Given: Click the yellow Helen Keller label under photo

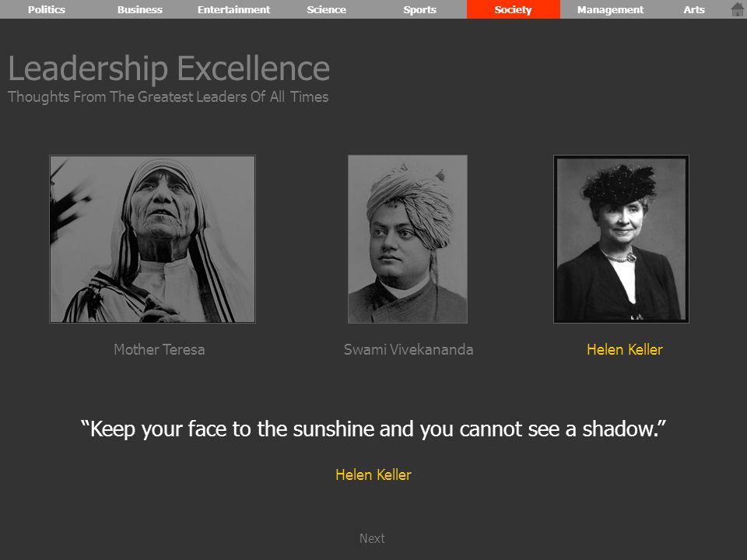Looking at the screenshot, I should pyautogui.click(x=625, y=349).
